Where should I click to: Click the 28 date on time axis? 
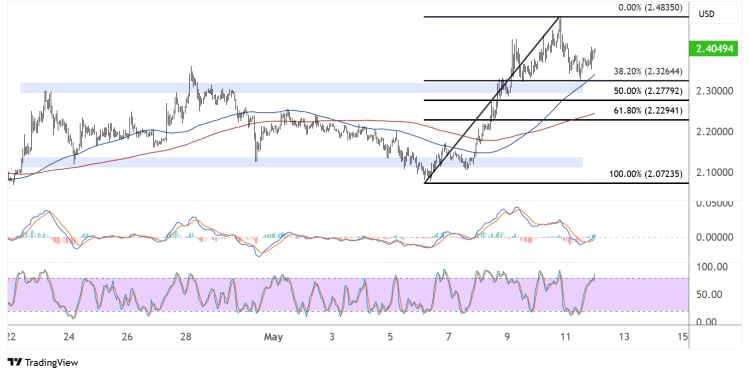(186, 337)
